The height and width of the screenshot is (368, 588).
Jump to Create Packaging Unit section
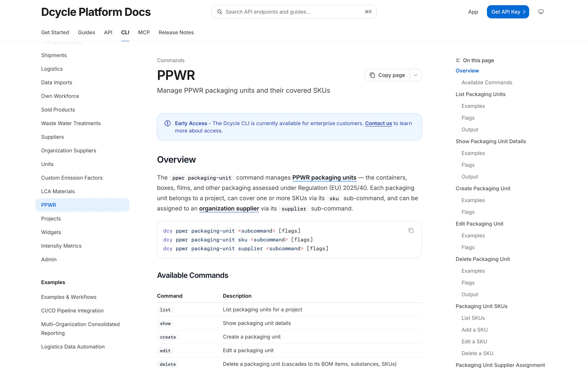pos(483,189)
